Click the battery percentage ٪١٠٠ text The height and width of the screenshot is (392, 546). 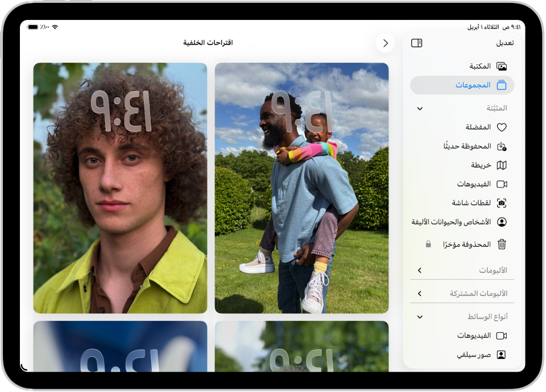tap(44, 27)
